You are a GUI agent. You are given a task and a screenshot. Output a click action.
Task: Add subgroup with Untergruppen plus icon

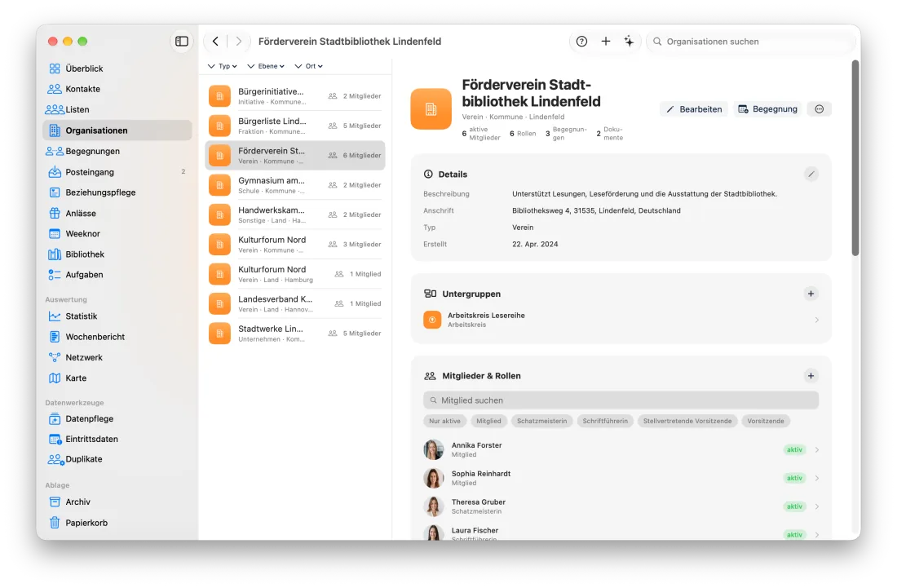click(x=810, y=294)
